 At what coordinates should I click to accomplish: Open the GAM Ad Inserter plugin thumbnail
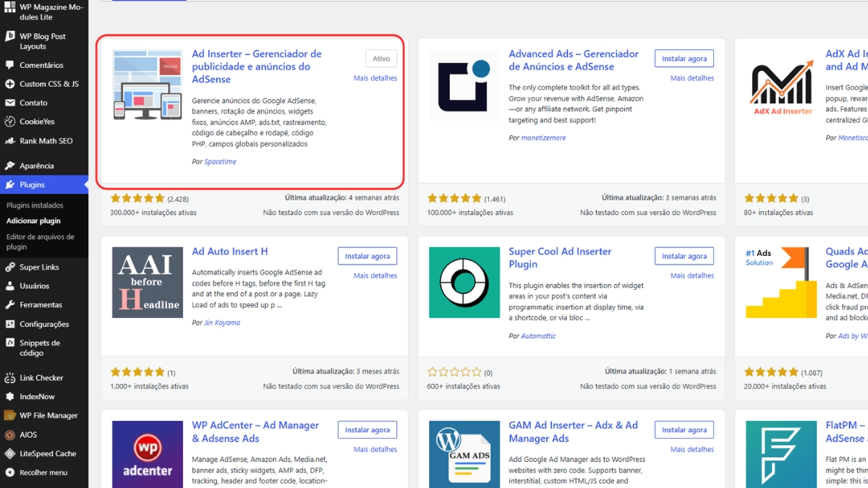464,454
